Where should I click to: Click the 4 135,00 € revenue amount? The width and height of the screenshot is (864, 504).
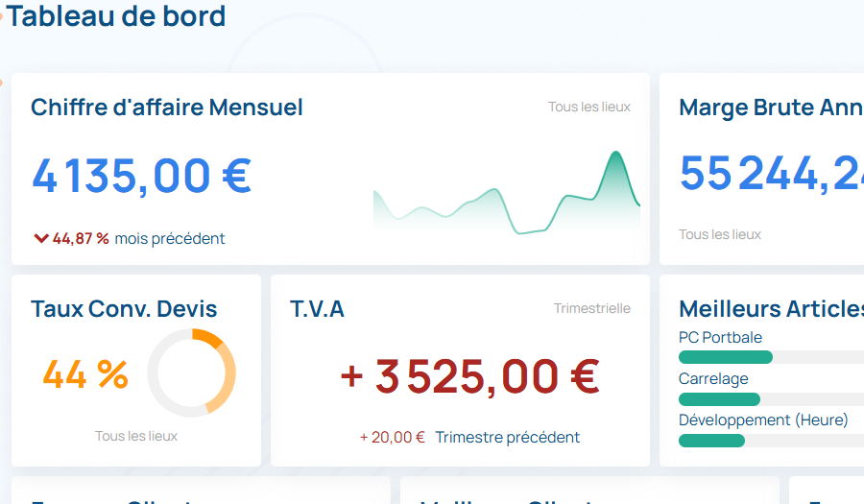141,176
